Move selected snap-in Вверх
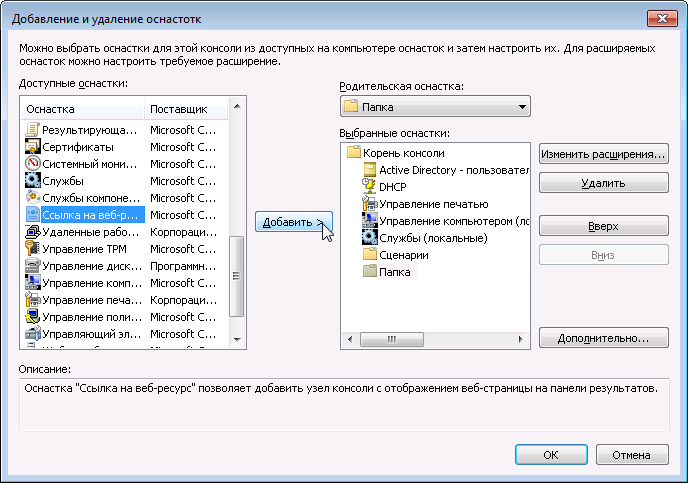 pyautogui.click(x=603, y=226)
